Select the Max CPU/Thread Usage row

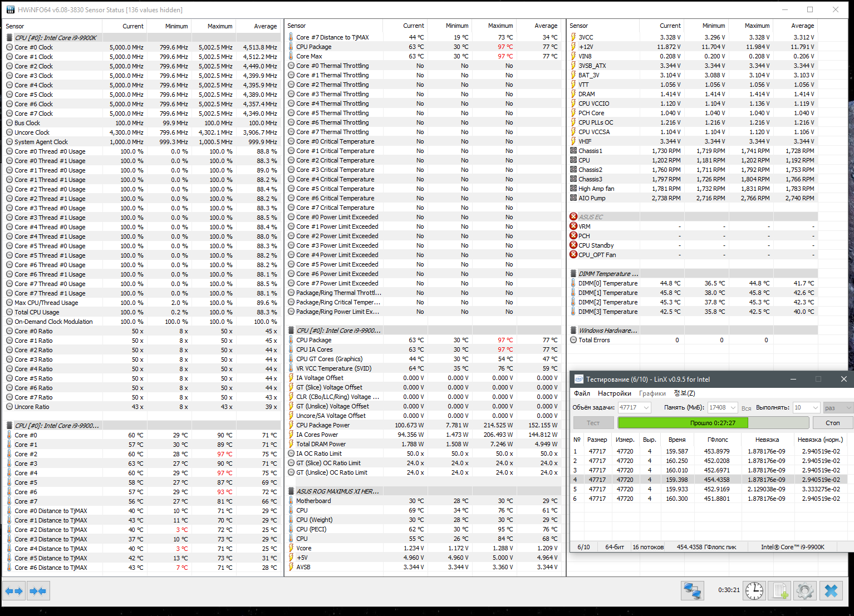(141, 303)
